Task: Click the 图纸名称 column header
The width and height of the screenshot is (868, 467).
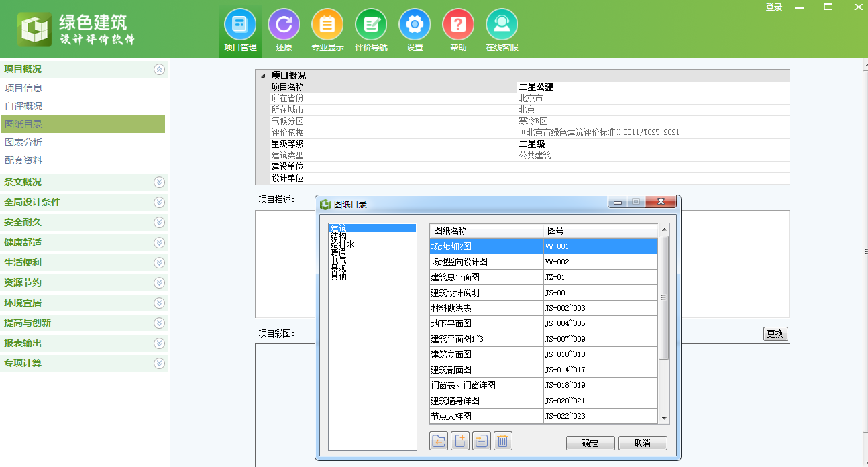Action: [x=486, y=231]
